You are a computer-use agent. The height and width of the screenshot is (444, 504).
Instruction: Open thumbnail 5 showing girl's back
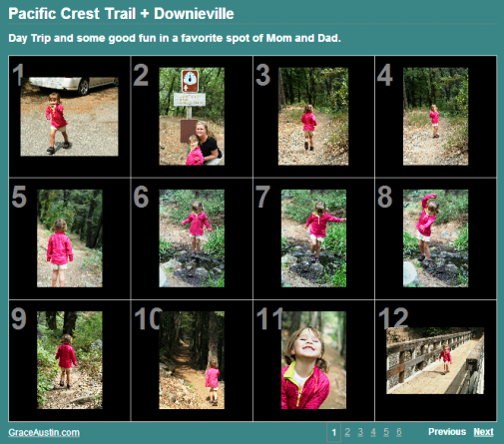[x=70, y=238]
